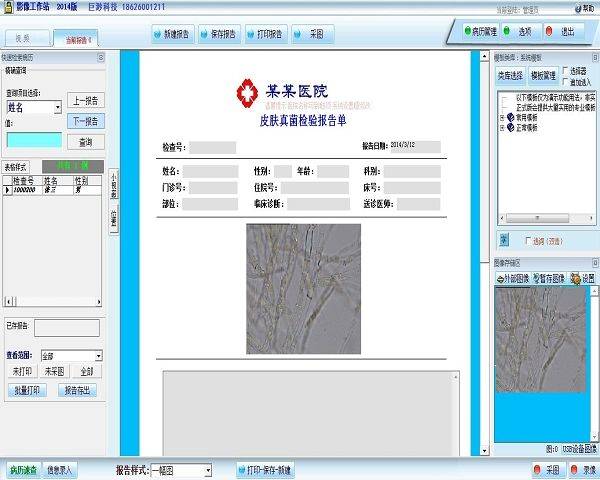Viewport: 600px width, 480px height.
Task: Open image 设置 (settings) with gear icon
Action: pos(578,279)
